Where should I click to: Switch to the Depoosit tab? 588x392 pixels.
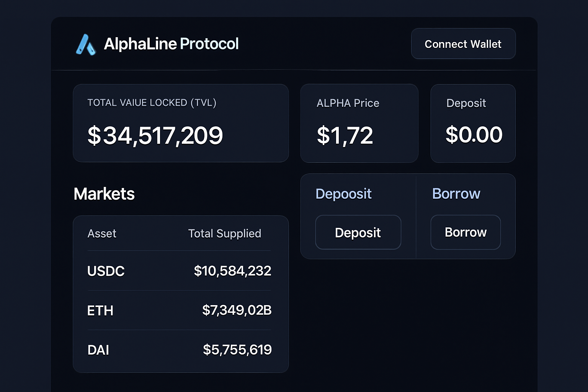click(343, 194)
